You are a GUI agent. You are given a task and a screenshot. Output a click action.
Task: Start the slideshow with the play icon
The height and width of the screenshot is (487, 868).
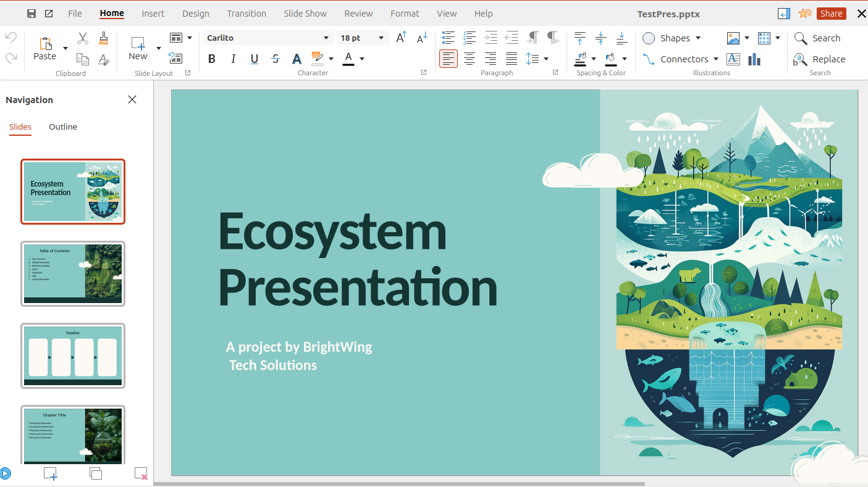coord(5,473)
